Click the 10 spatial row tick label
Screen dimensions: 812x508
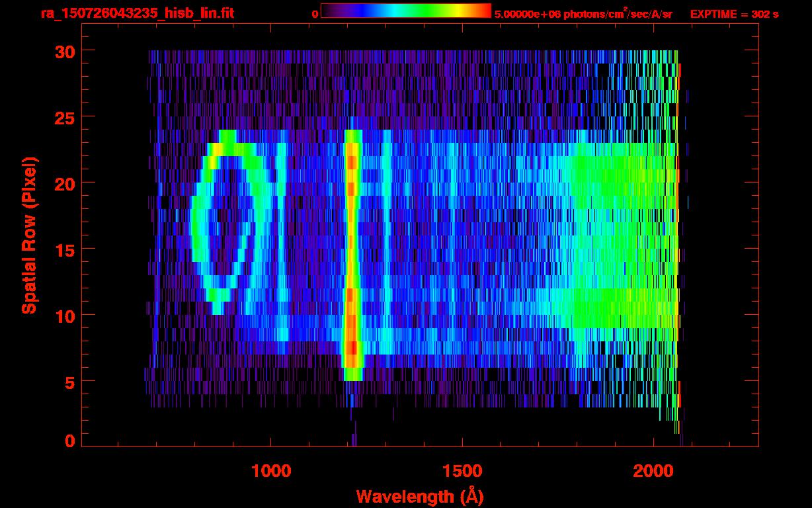point(65,315)
